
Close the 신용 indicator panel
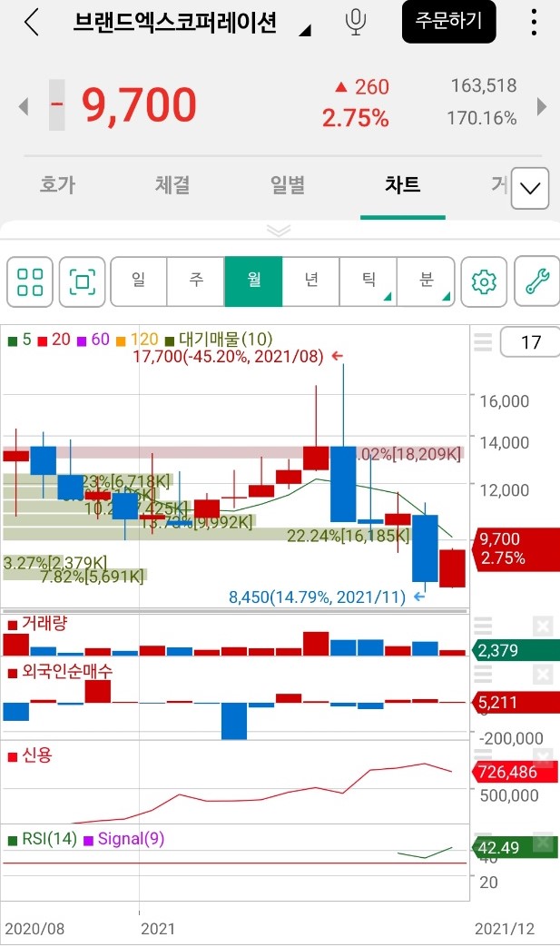click(543, 757)
